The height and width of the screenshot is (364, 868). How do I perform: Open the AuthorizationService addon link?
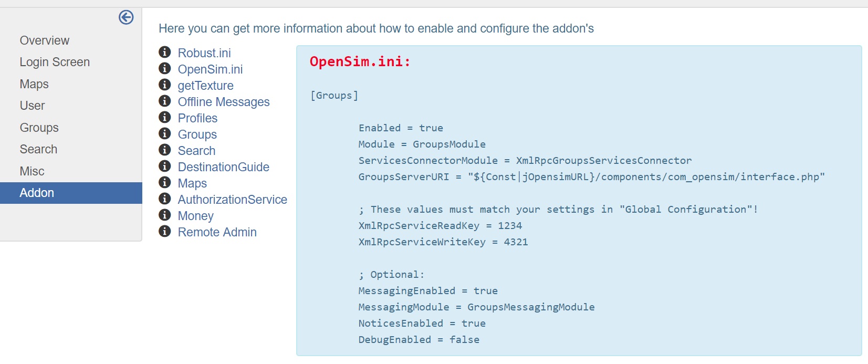tap(232, 200)
